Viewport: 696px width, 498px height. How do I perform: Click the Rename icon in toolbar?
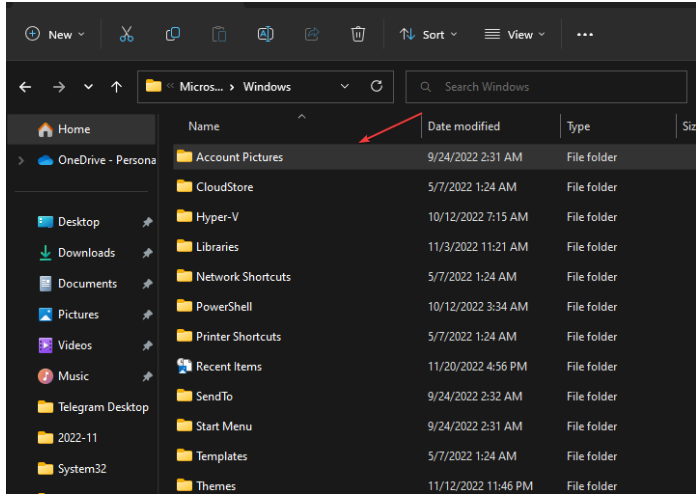coord(266,34)
